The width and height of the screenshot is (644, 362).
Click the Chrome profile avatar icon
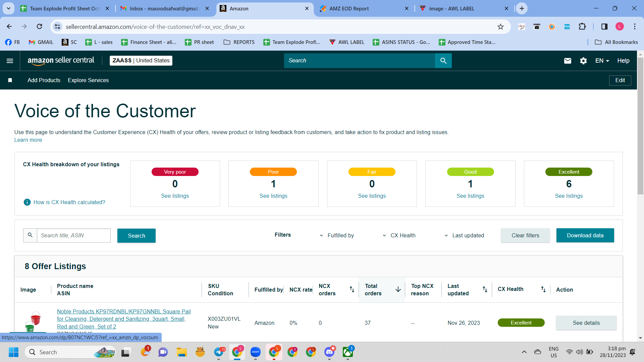tap(620, 26)
